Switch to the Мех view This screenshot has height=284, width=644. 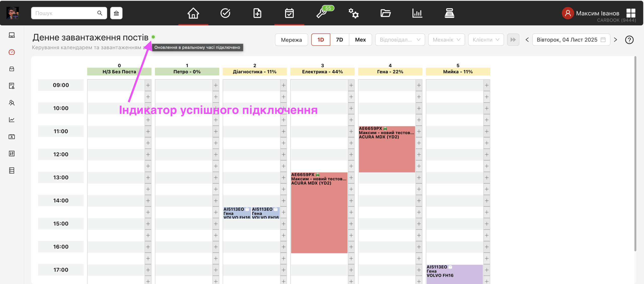coord(360,40)
